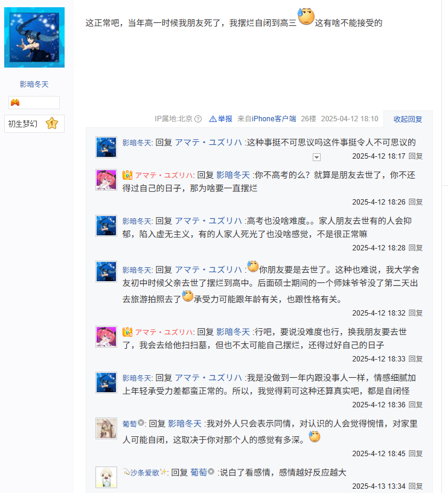Open the 来自iPhone客户端 link
Viewport: 448px width, 493px height.
[x=267, y=119]
